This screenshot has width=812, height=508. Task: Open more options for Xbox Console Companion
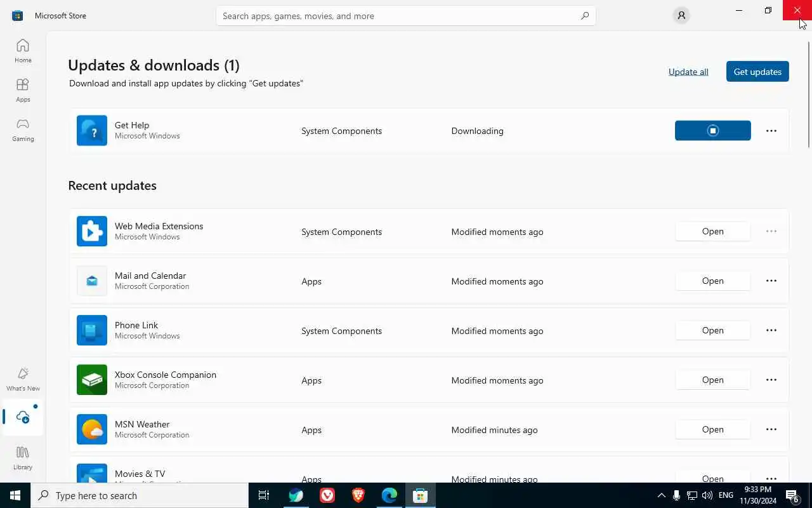click(x=771, y=380)
